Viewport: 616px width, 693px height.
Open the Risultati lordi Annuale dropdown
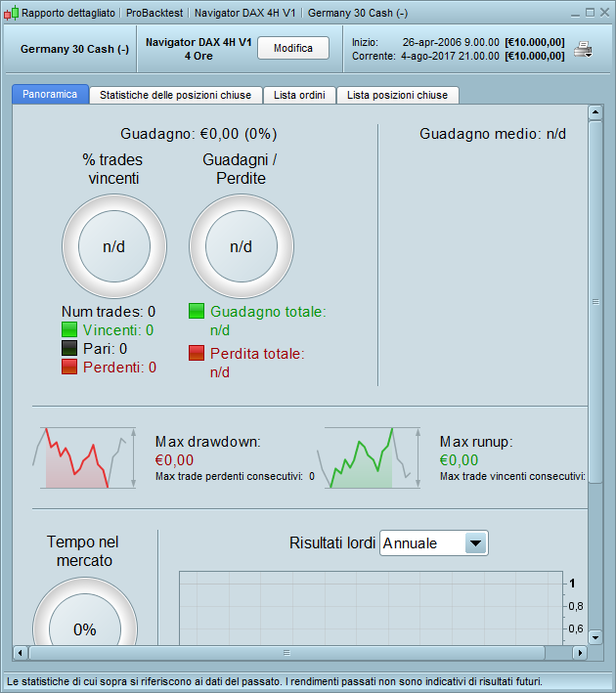coord(434,542)
